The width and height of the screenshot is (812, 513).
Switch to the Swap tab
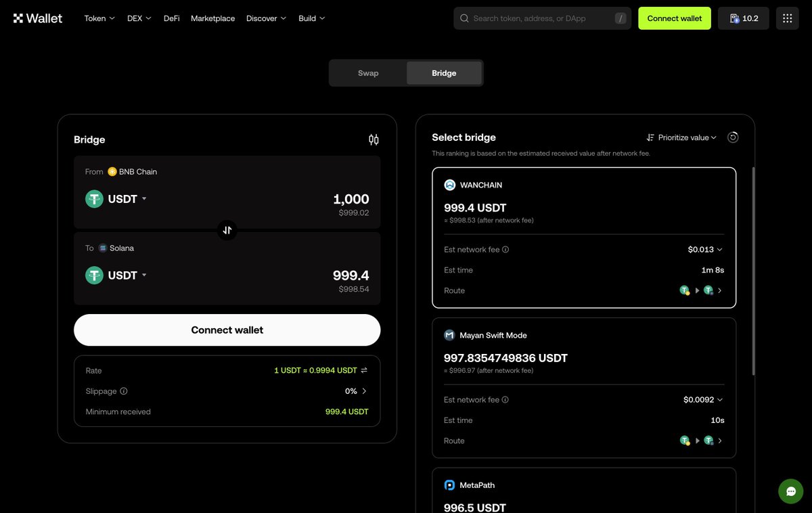(367, 72)
